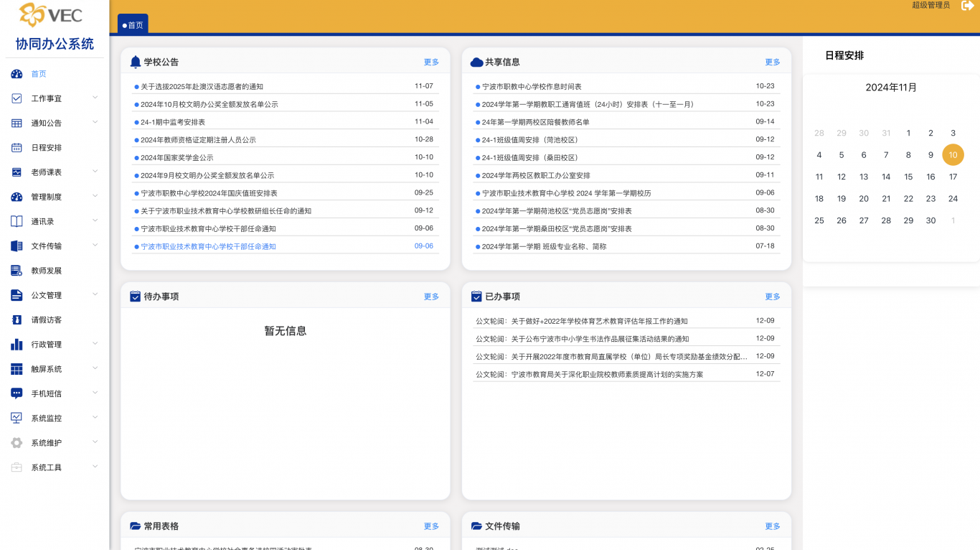Screen dimensions: 980x550
Task: Open notice 关于选拔2025年赴澳汉语志愿者的通知
Action: (202, 87)
